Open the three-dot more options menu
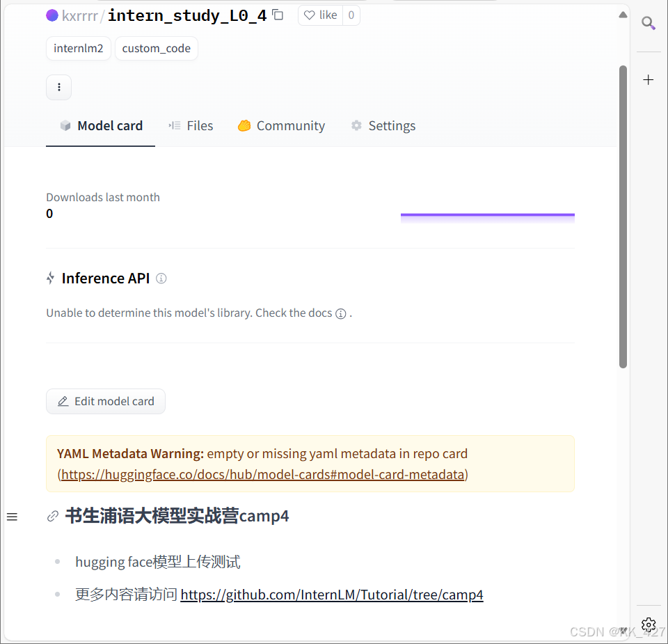 [58, 87]
